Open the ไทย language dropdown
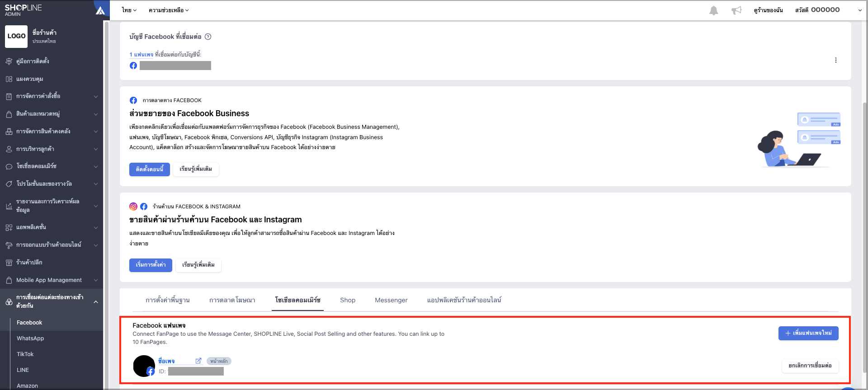Image resolution: width=868 pixels, height=390 pixels. coord(129,10)
